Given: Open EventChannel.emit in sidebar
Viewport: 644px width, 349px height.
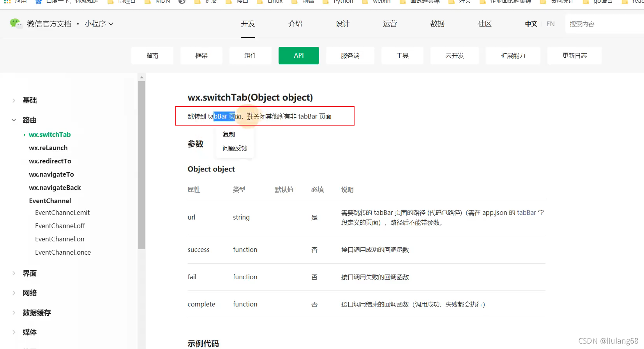Looking at the screenshot, I should [62, 213].
